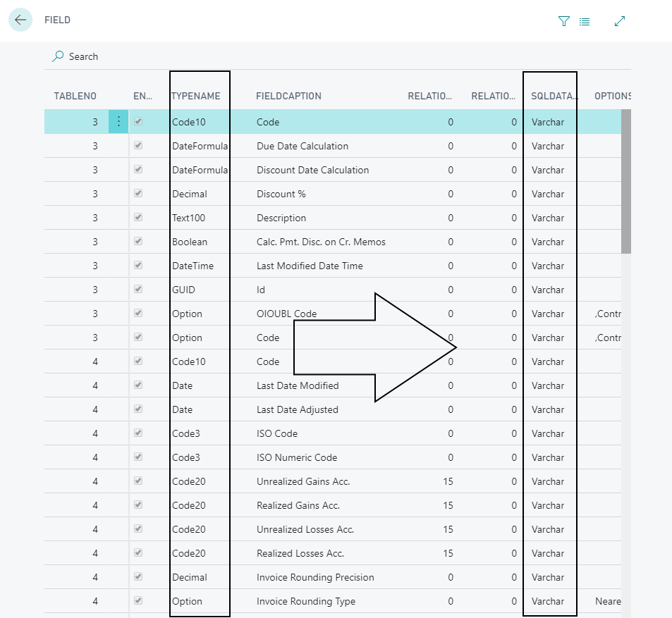The image size is (672, 618).
Task: Select the Due Date Calculation row
Action: click(303, 146)
